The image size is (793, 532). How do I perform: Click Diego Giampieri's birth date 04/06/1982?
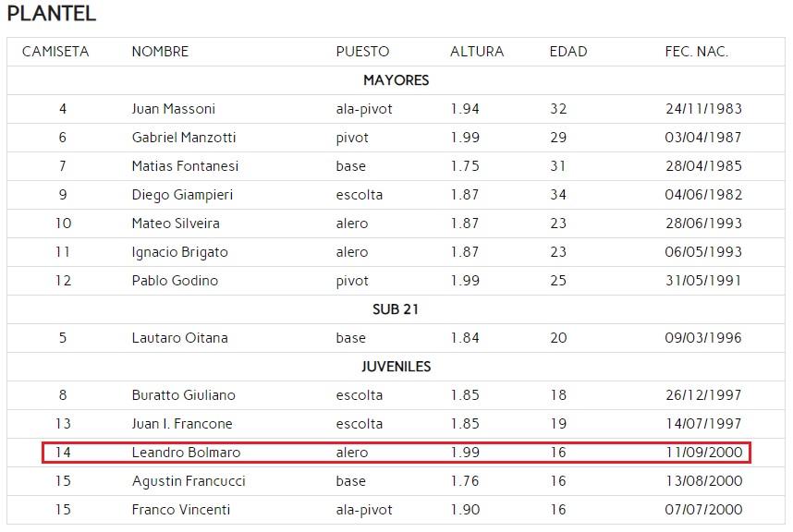[x=703, y=195]
